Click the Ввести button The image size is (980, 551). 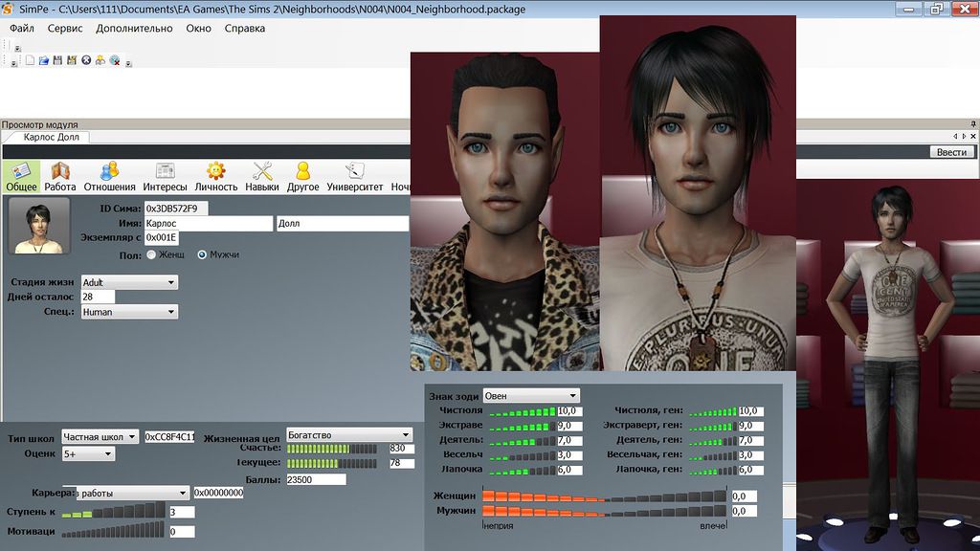(951, 152)
